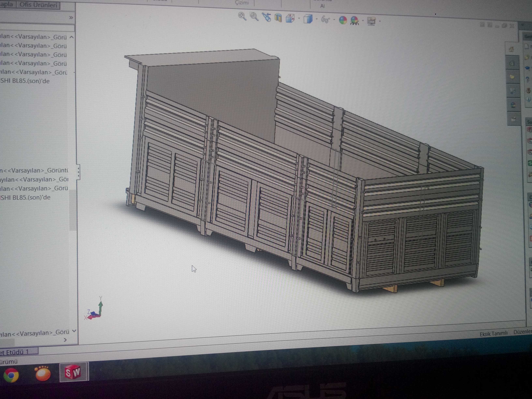Click the View Orientation cube icon

click(290, 18)
